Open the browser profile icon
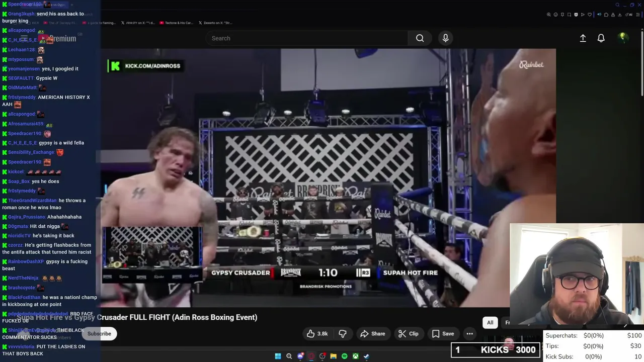 pyautogui.click(x=613, y=15)
